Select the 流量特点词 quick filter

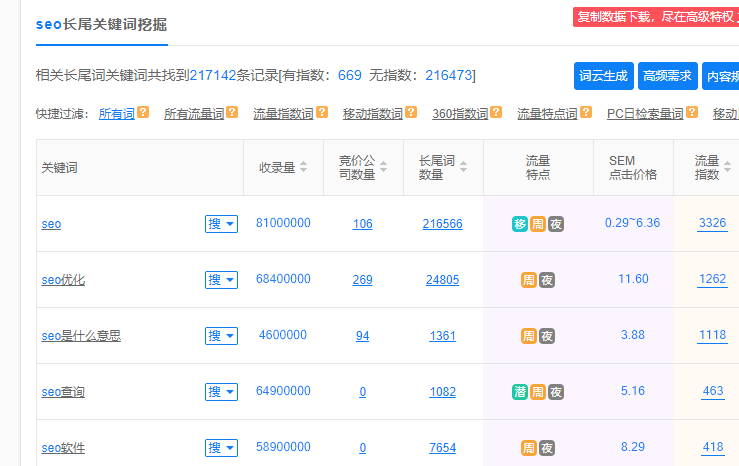pos(547,114)
